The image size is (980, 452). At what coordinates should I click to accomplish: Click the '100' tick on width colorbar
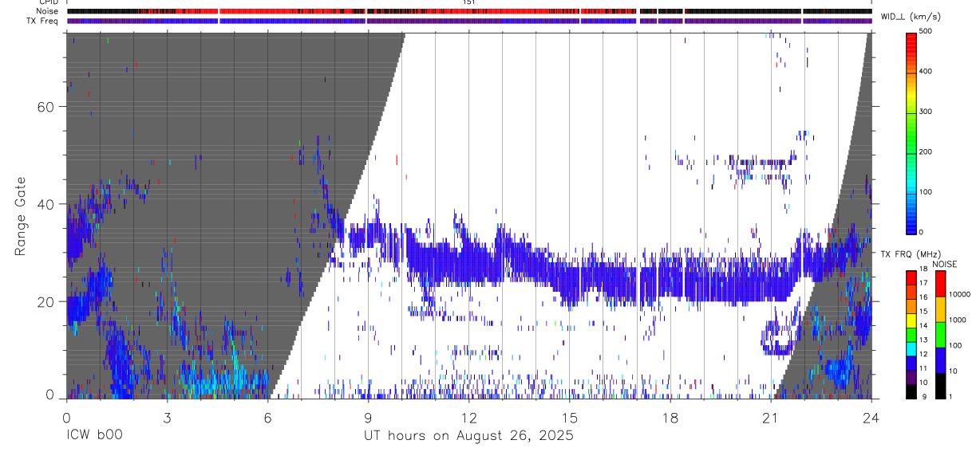point(926,193)
